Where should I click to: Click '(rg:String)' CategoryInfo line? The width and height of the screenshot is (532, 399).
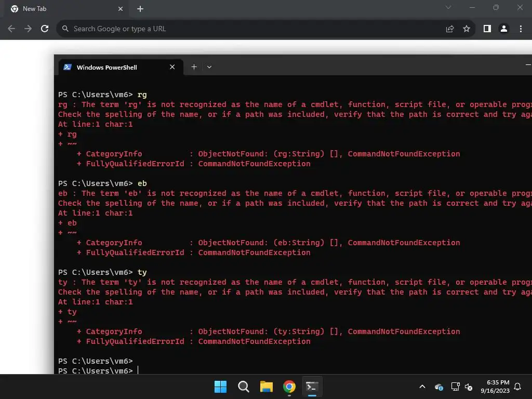(x=268, y=154)
